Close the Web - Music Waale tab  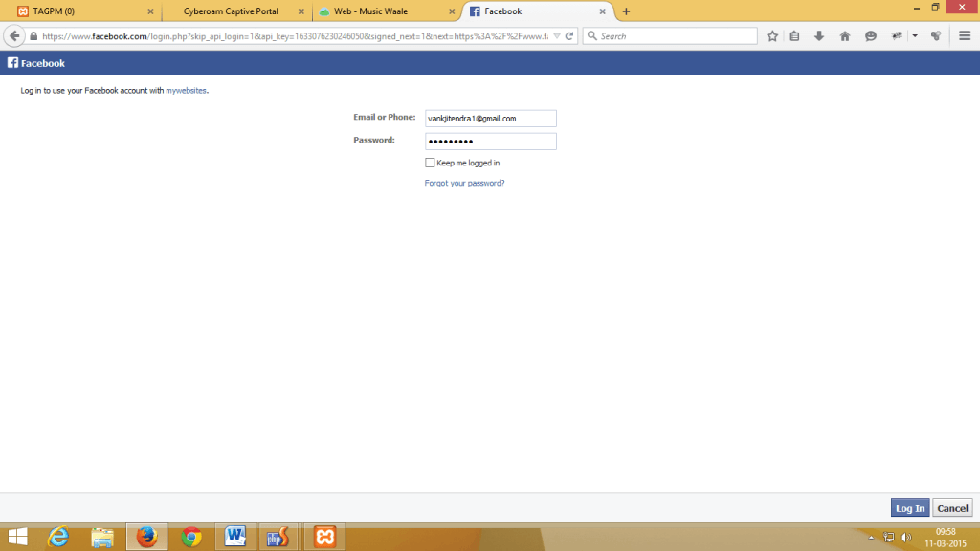(x=452, y=11)
